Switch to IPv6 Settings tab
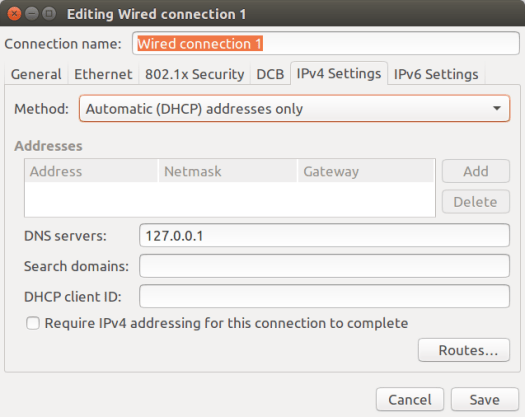Image resolution: width=525 pixels, height=417 pixels. (x=436, y=74)
